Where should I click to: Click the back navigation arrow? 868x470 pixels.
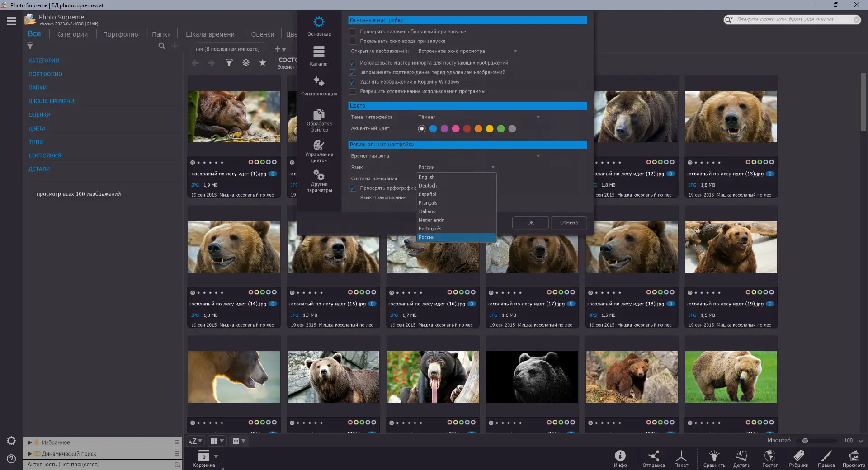[195, 63]
